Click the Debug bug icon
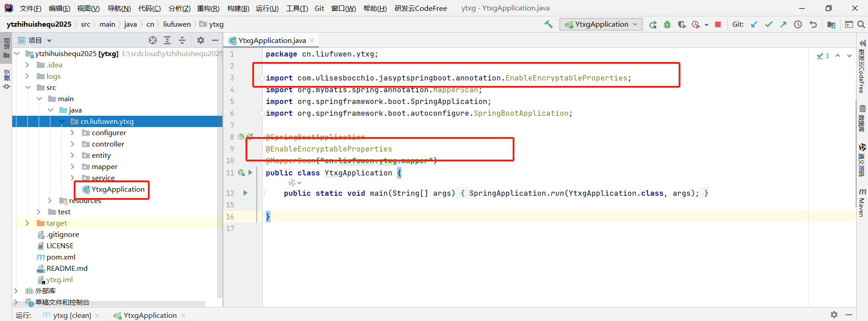The image size is (868, 321). pos(667,24)
